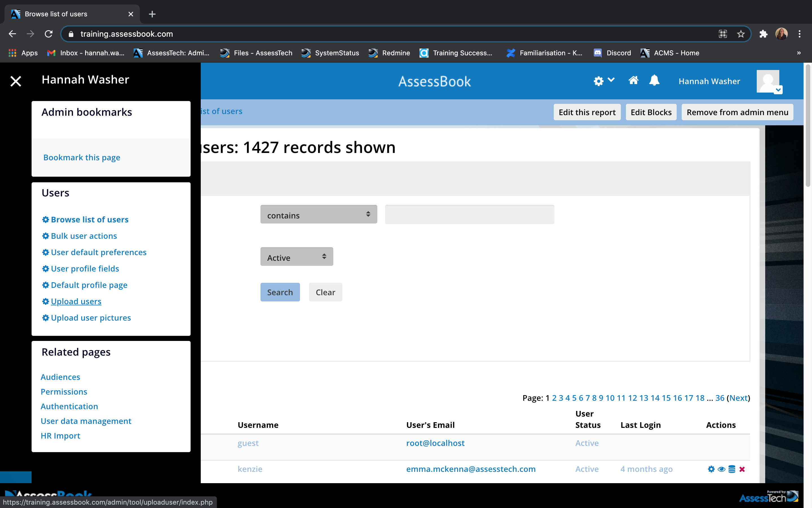Open the Permissions related page
Viewport: 812px width, 508px height.
click(x=64, y=392)
